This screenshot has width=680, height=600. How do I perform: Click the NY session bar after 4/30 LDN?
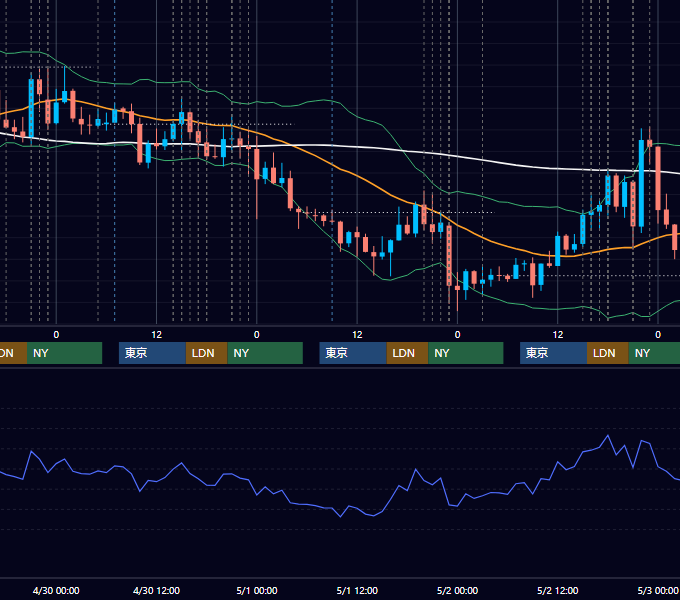(265, 353)
